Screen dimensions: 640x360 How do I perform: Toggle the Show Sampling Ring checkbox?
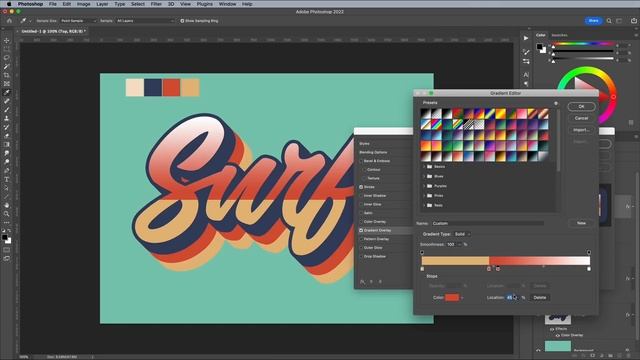182,21
